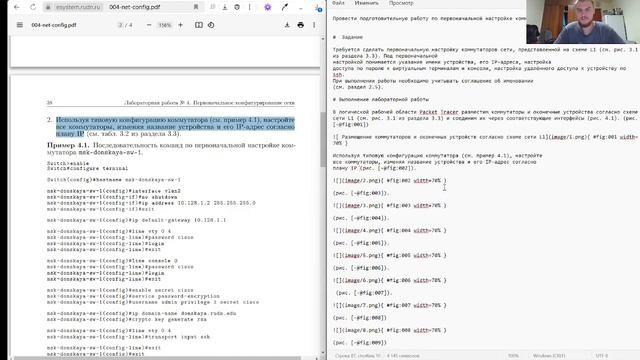
Task: Click the 'enable secret cisco' line in PDF
Action: click(120, 290)
